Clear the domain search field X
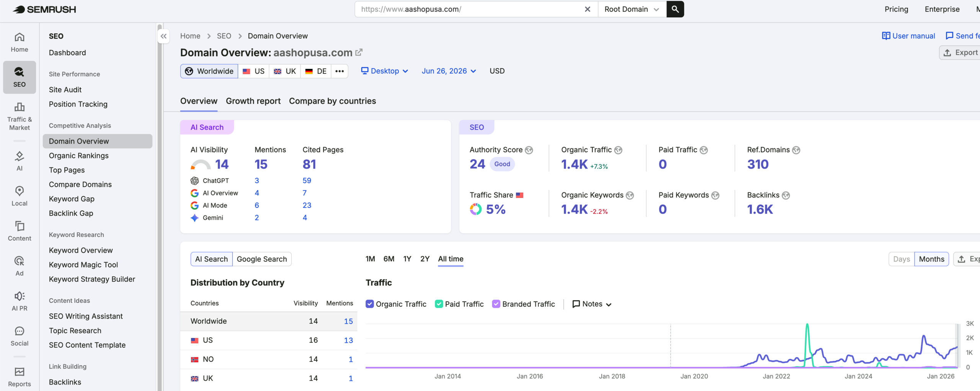The height and width of the screenshot is (391, 980). 587,9
